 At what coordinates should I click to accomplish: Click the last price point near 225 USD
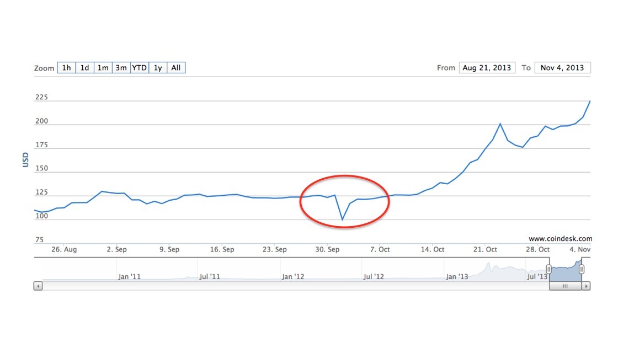(x=590, y=101)
